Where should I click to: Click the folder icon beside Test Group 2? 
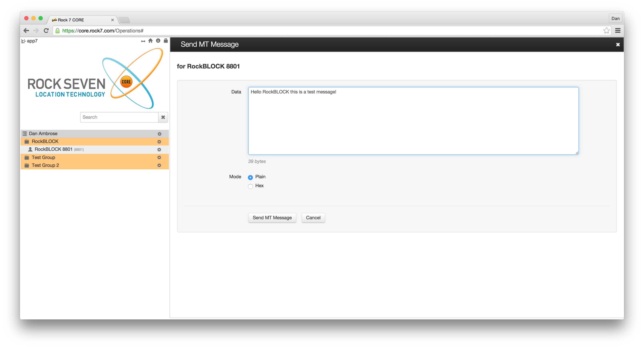tap(27, 165)
